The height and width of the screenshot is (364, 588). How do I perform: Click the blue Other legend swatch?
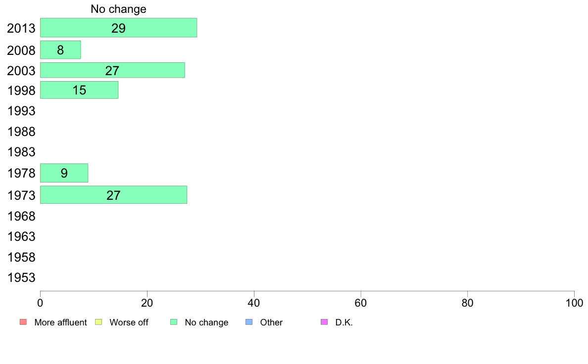tap(249, 322)
